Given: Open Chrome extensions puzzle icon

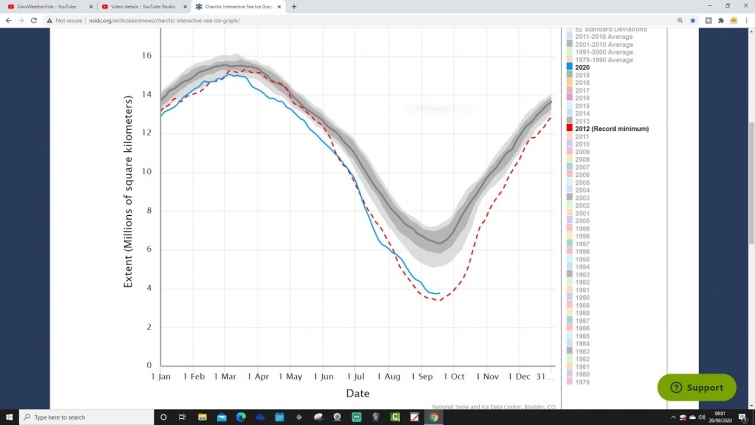Looking at the screenshot, I should pyautogui.click(x=720, y=20).
